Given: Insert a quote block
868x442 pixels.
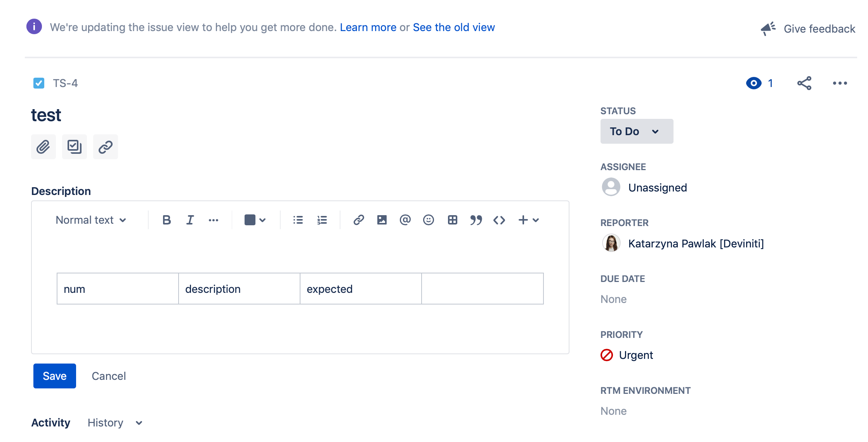Looking at the screenshot, I should (476, 220).
